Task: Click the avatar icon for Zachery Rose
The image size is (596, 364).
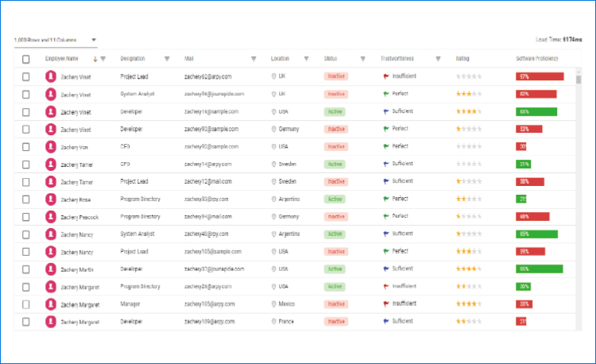Action: pos(51,199)
